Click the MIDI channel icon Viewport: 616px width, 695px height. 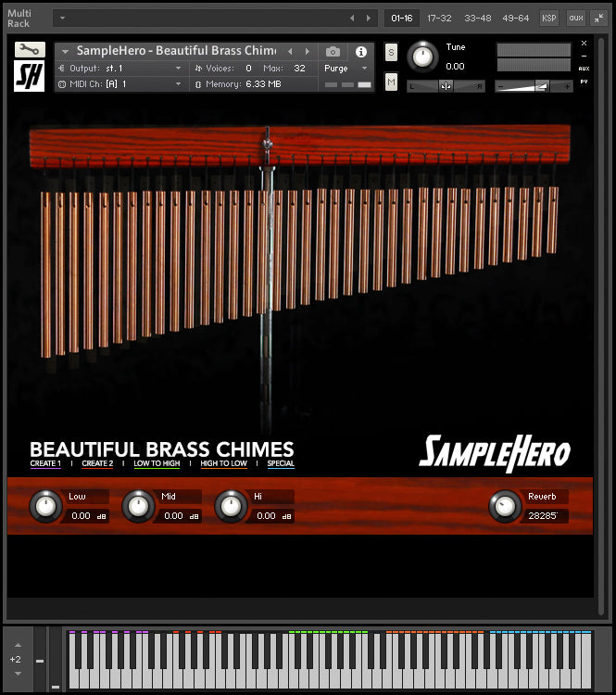tap(62, 84)
